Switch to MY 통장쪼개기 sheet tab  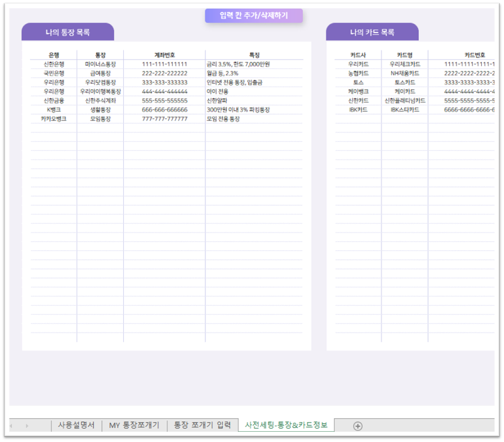134,425
